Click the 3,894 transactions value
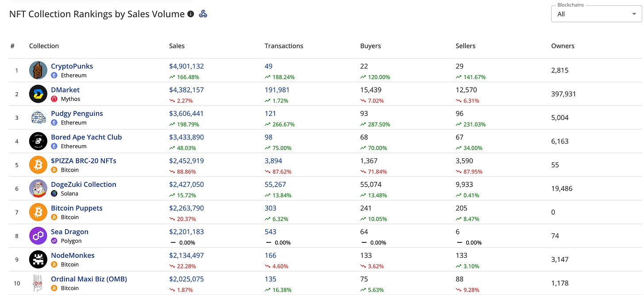The image size is (644, 295). coord(273,161)
